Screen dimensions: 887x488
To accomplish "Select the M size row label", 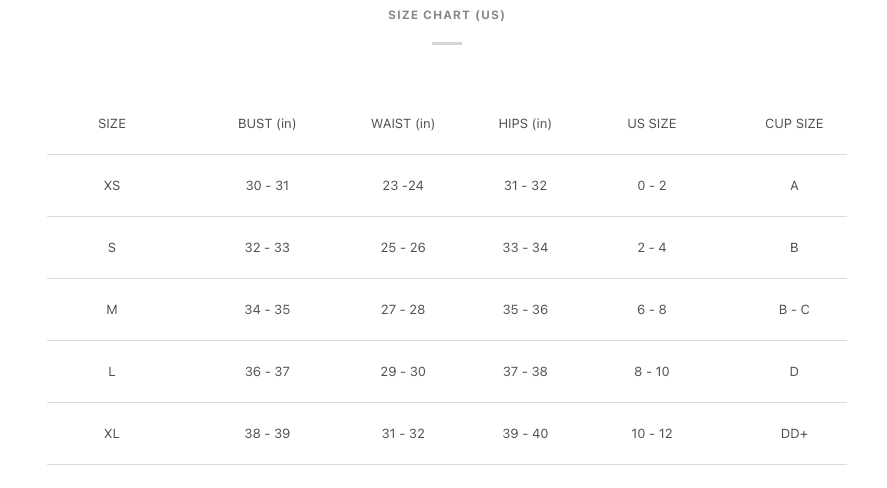I will click(x=112, y=310).
